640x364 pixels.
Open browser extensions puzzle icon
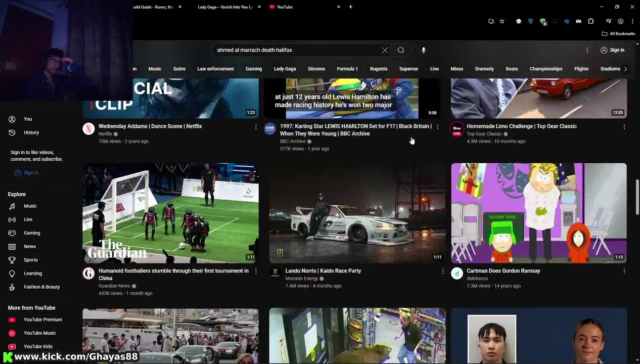tap(591, 21)
